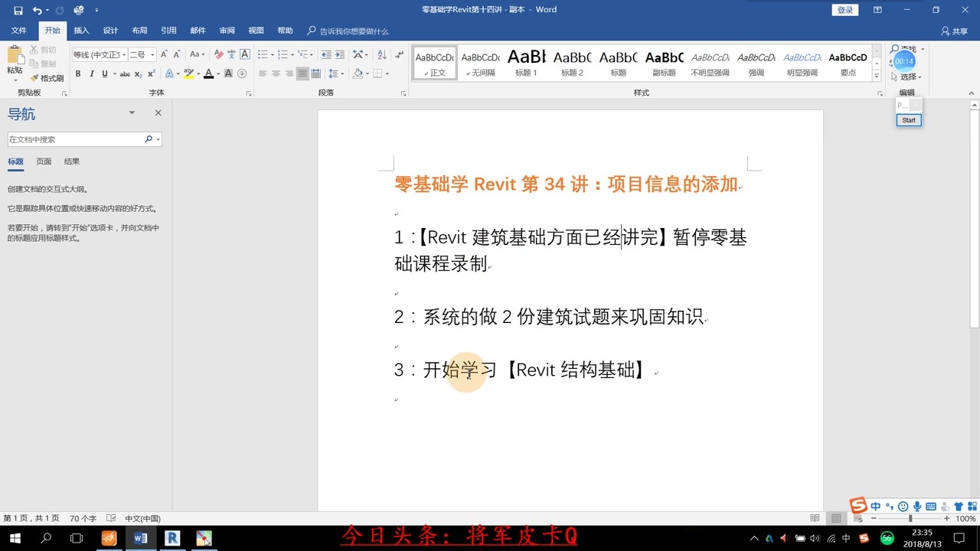
Task: Toggle Align Right paragraph alignment
Action: point(289,74)
